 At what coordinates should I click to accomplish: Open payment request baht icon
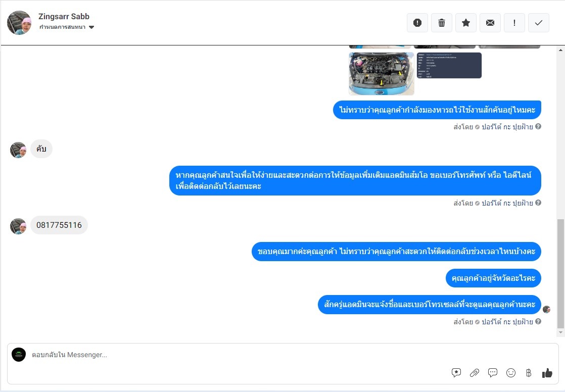pos(529,373)
